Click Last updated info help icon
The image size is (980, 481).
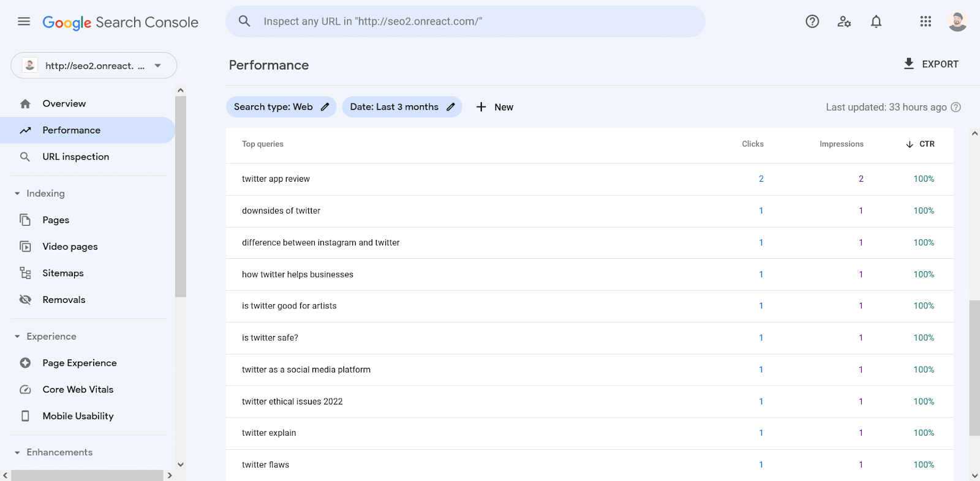click(956, 107)
